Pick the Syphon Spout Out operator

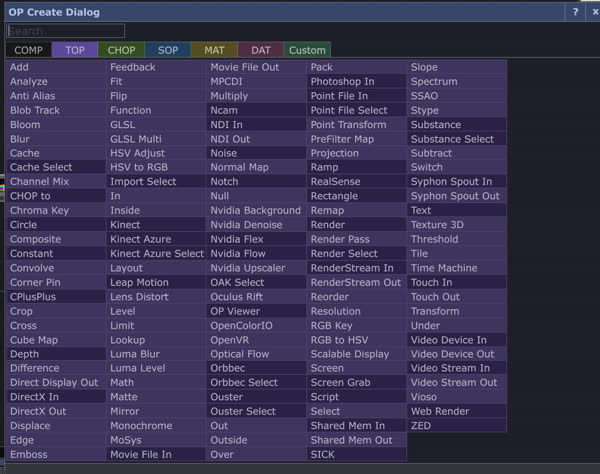click(457, 196)
